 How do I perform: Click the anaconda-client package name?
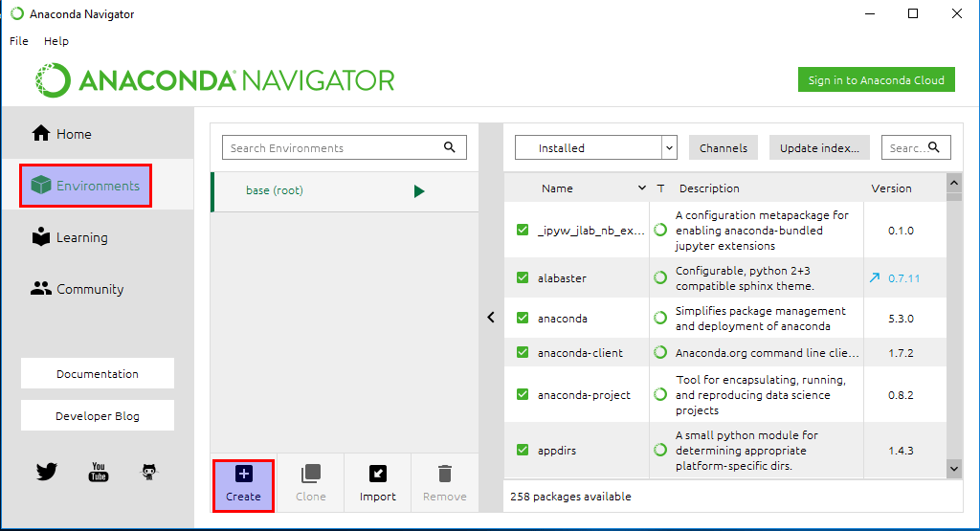[x=580, y=353]
